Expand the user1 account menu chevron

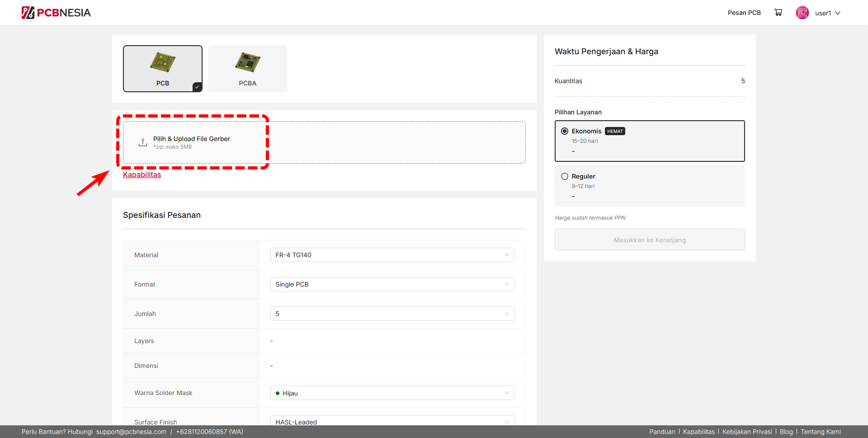point(838,13)
